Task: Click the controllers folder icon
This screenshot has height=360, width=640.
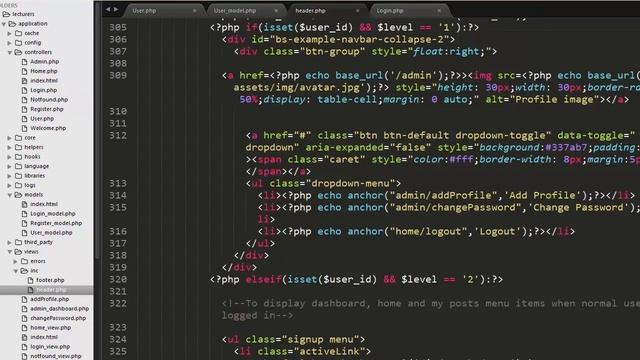Action: tap(18, 52)
